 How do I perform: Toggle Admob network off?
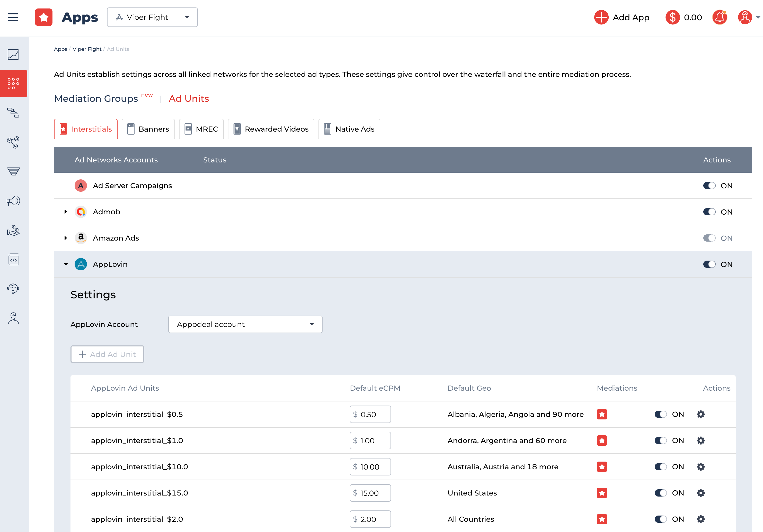click(x=709, y=212)
